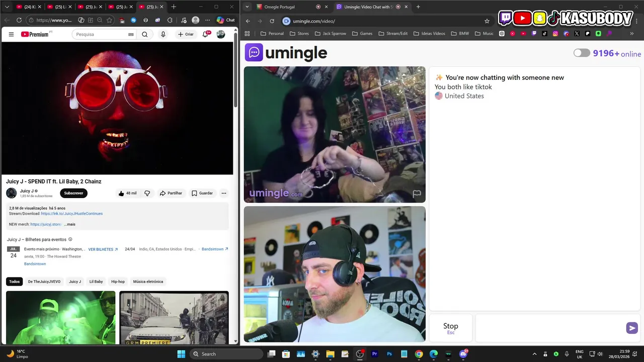Viewport: 644px width, 362px height.
Task: Open Chrome apps grid in bookmarks bar
Action: (x=247, y=34)
